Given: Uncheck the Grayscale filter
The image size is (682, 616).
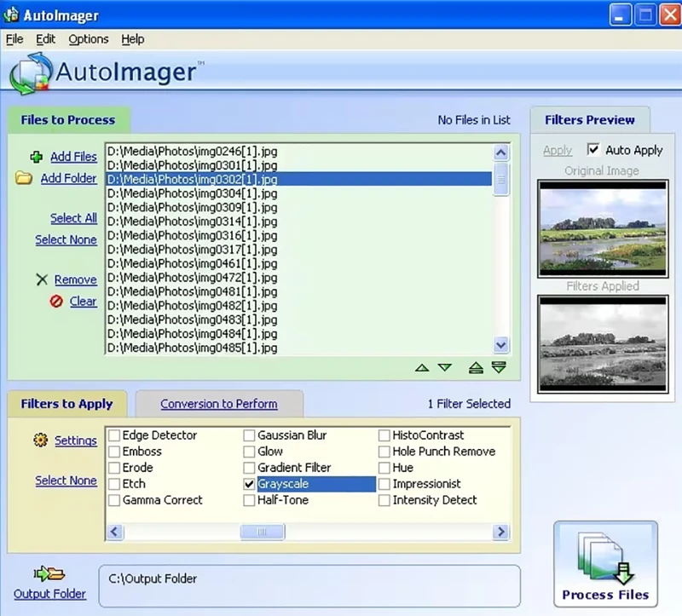Looking at the screenshot, I should click(249, 484).
